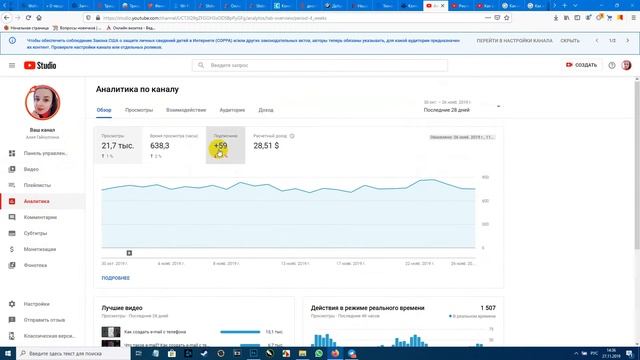Screen dimensions: 640x360
Task: Switch to Классическая версия
Action: (42, 336)
